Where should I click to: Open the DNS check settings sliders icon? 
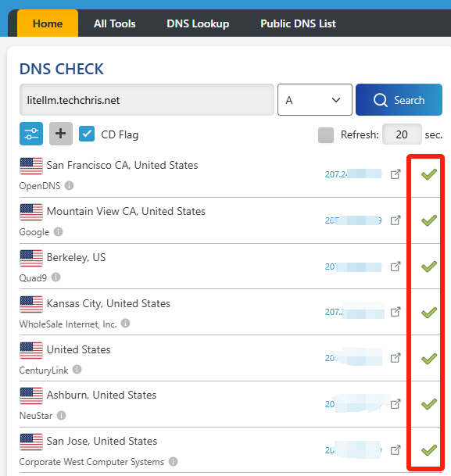click(x=31, y=134)
